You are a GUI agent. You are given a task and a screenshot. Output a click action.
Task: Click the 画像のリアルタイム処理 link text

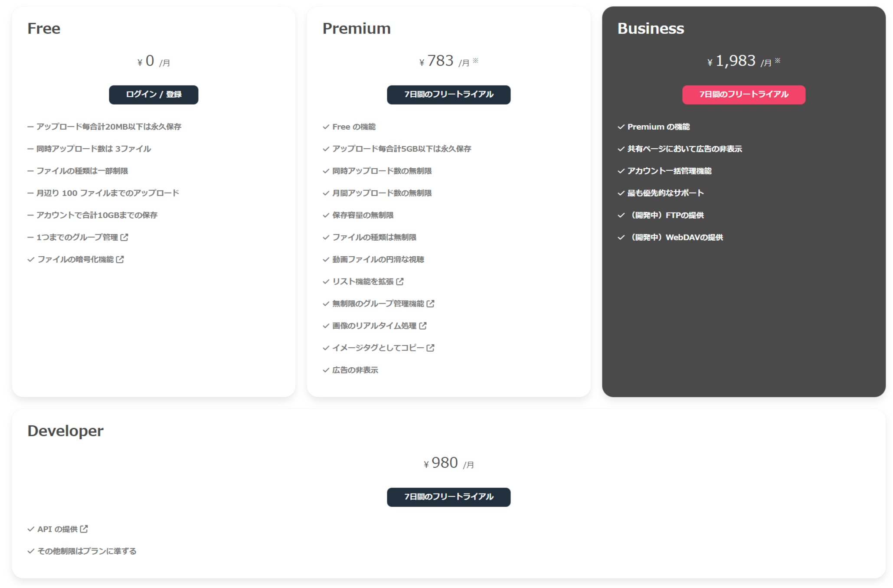point(374,326)
